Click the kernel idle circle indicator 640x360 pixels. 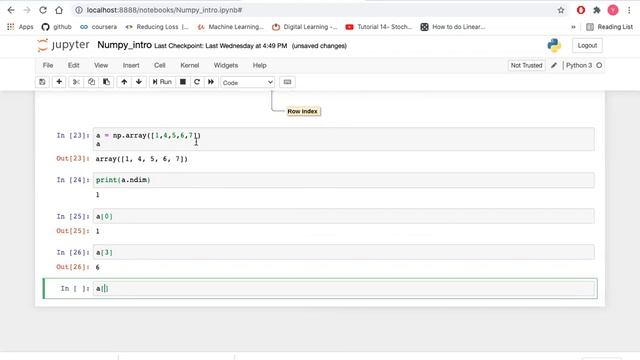(599, 65)
